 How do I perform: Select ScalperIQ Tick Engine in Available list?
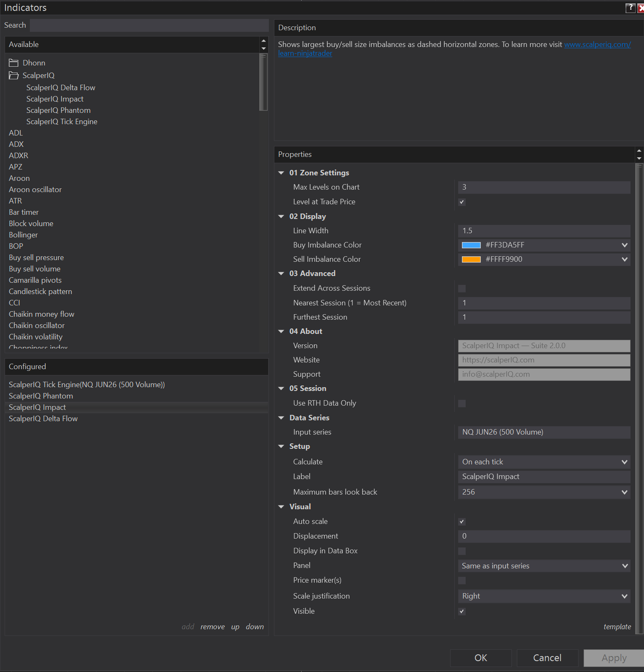click(62, 122)
